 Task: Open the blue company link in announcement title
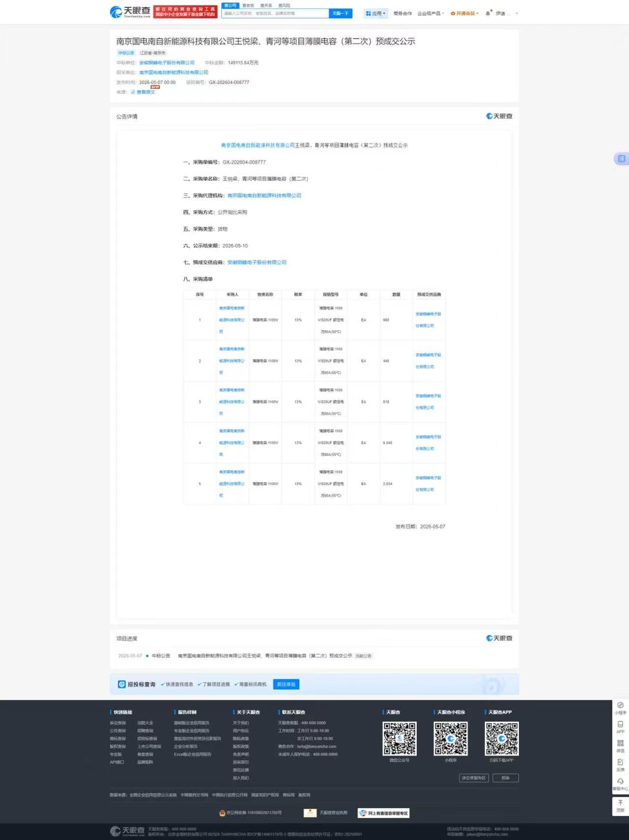click(x=258, y=145)
